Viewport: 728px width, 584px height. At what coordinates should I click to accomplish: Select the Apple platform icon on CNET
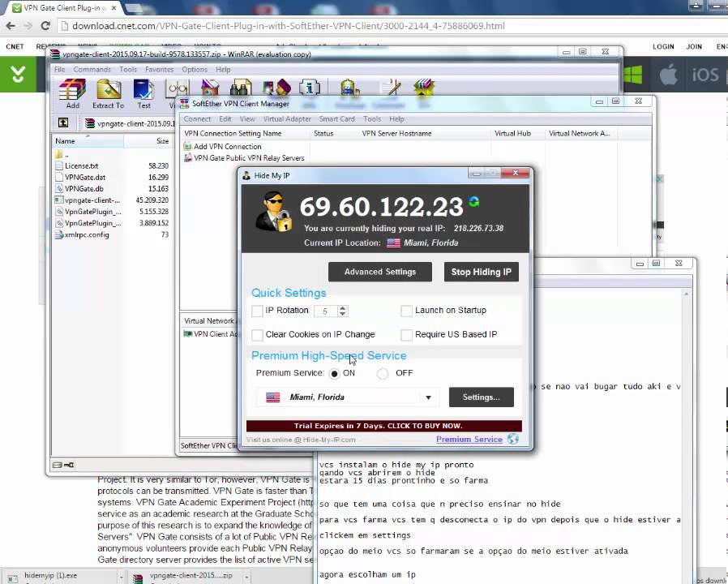(x=668, y=75)
